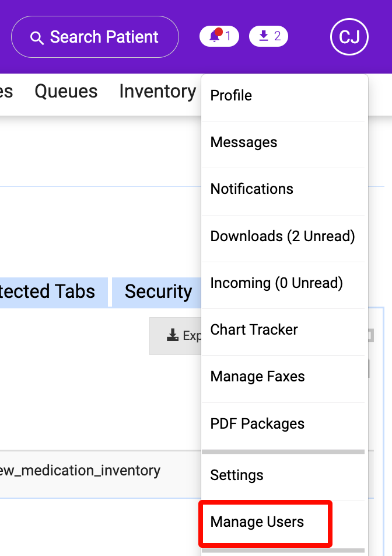Select Manage Users menu item
Screen dimensions: 392x556
coord(257,522)
